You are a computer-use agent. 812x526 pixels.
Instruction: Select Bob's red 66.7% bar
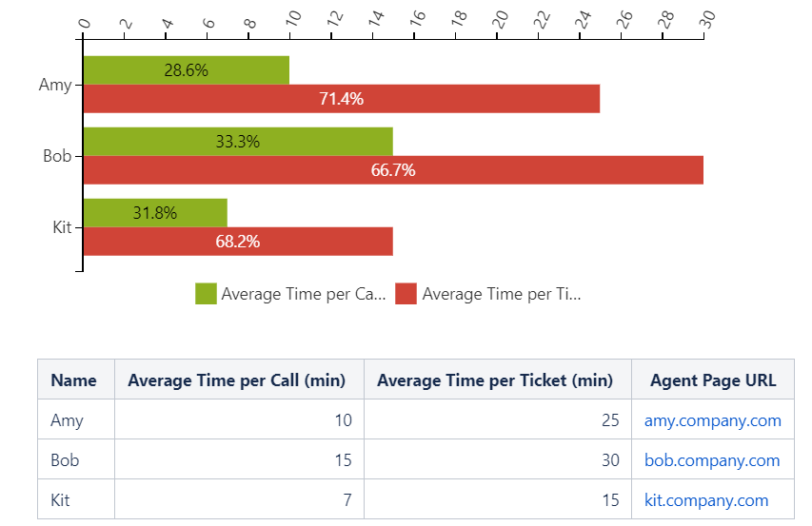393,170
